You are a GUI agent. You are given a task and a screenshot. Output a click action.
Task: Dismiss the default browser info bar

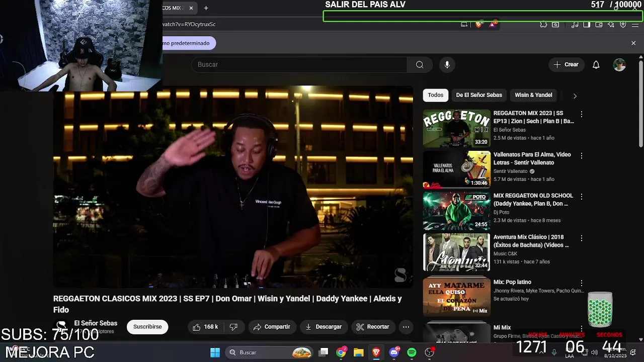pos(633,43)
